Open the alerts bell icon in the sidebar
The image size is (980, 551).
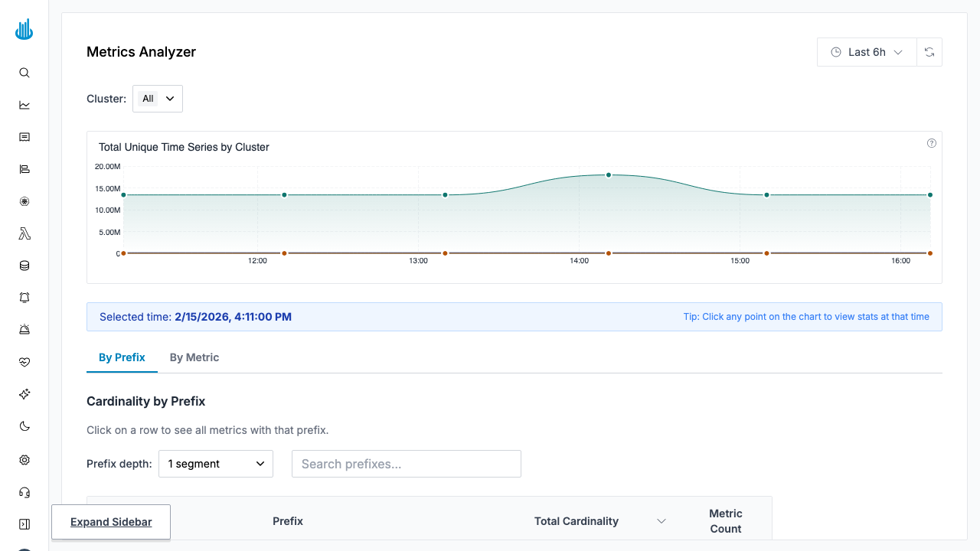click(x=24, y=298)
